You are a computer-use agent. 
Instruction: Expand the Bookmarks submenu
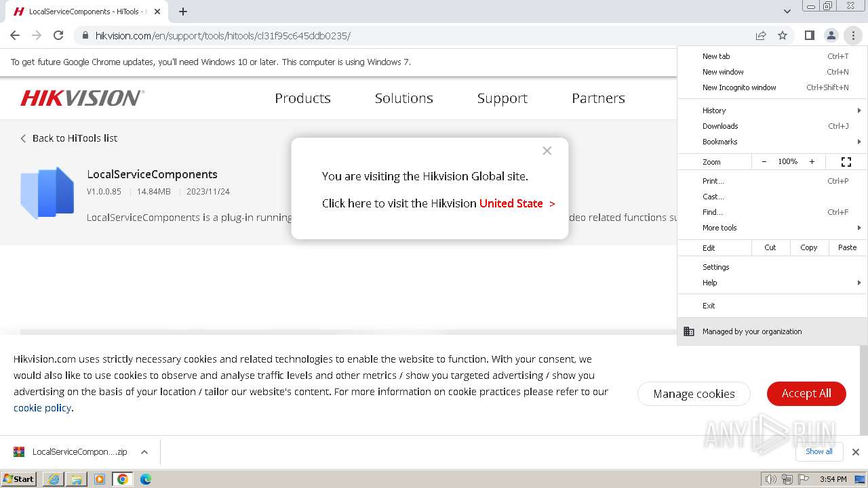(772, 142)
